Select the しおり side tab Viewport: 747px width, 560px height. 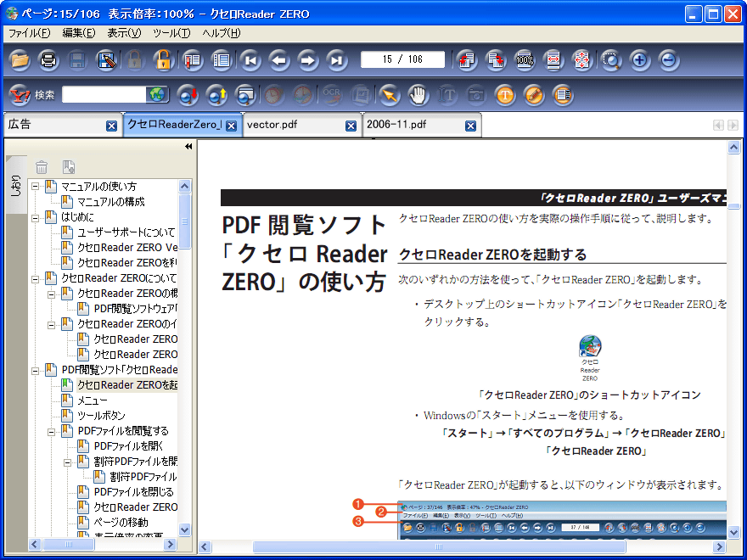(x=16, y=186)
